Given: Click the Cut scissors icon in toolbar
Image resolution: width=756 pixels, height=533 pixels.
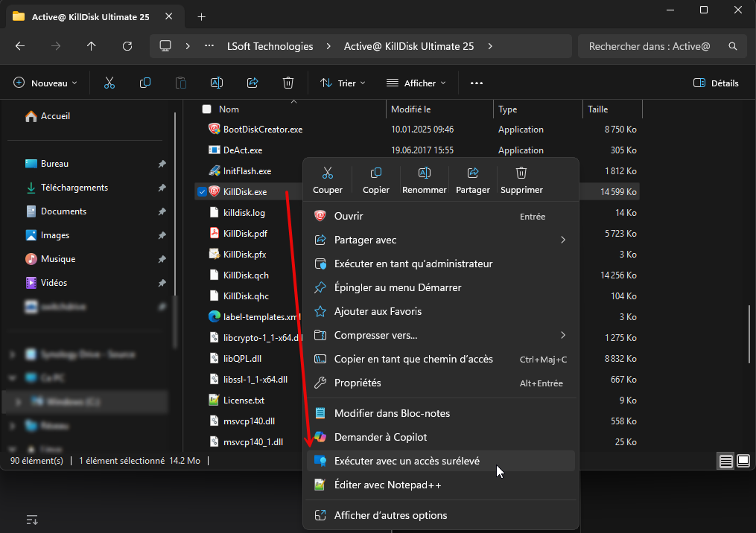Looking at the screenshot, I should coord(109,83).
